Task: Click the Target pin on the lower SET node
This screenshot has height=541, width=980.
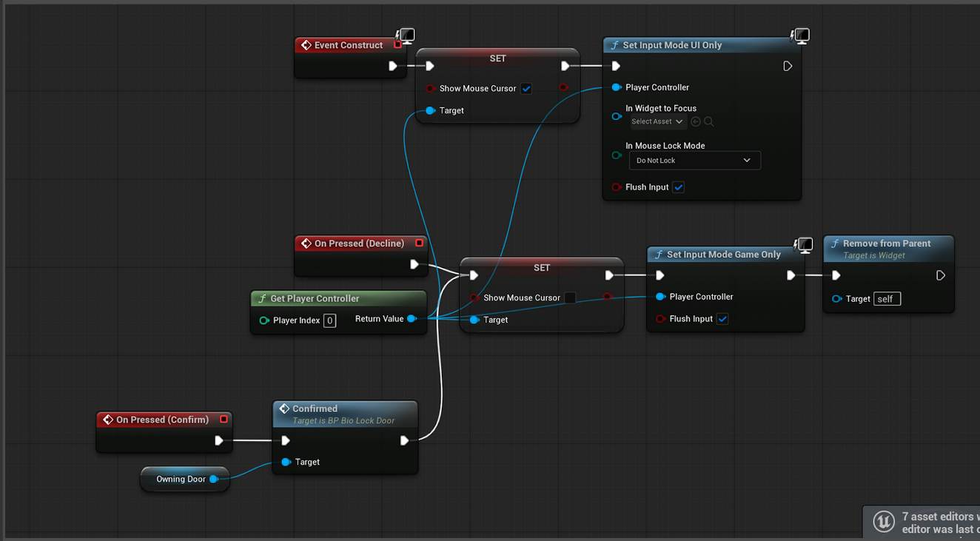Action: coord(474,320)
